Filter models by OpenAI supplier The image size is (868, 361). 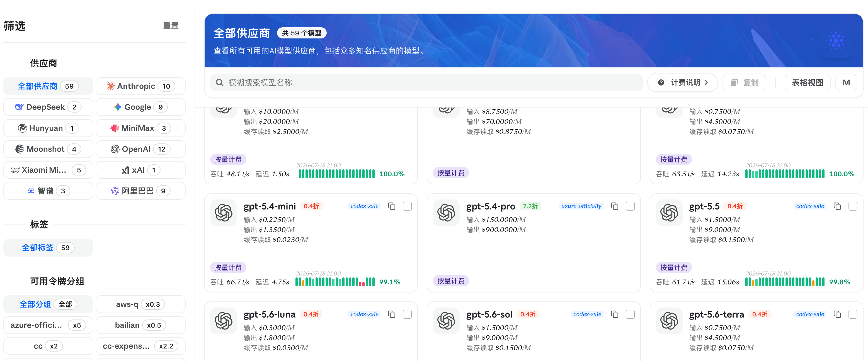(140, 149)
